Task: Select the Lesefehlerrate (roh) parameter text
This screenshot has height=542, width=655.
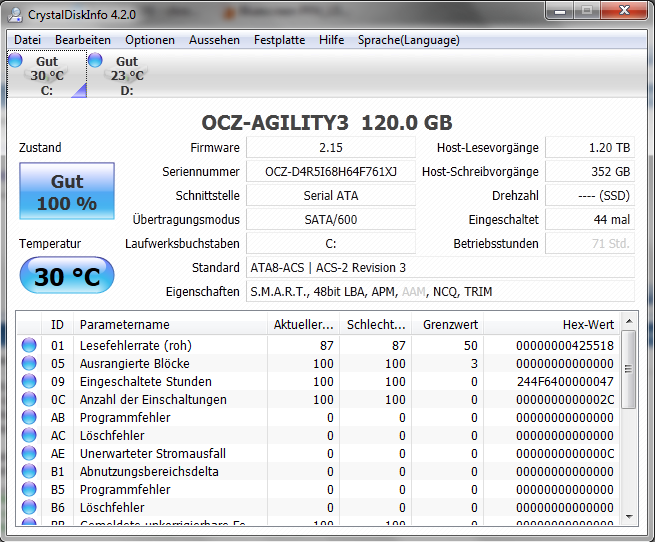Action: tap(136, 346)
